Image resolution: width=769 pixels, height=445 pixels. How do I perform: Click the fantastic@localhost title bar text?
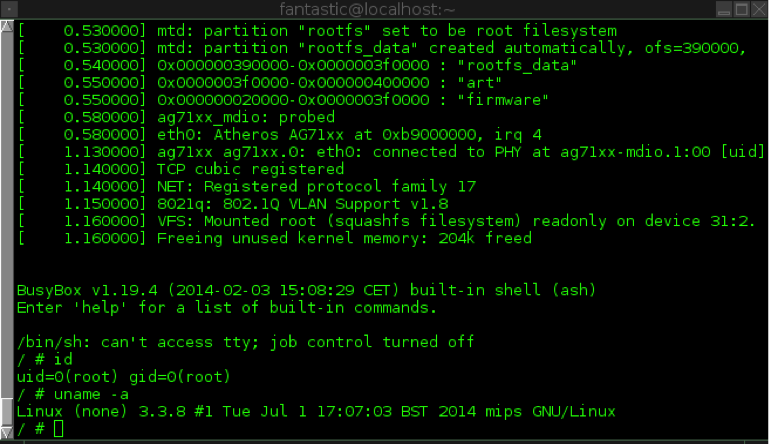click(x=367, y=9)
